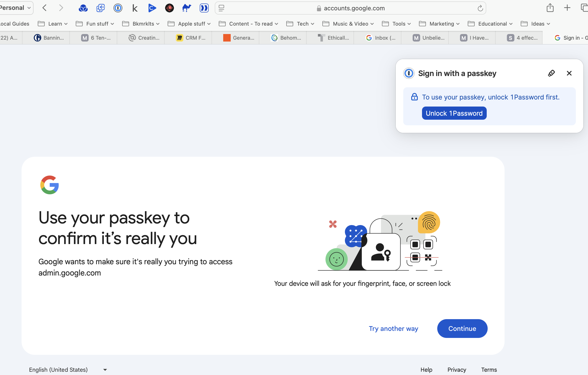
Task: Click the blue play-shaped extension icon
Action: click(152, 8)
